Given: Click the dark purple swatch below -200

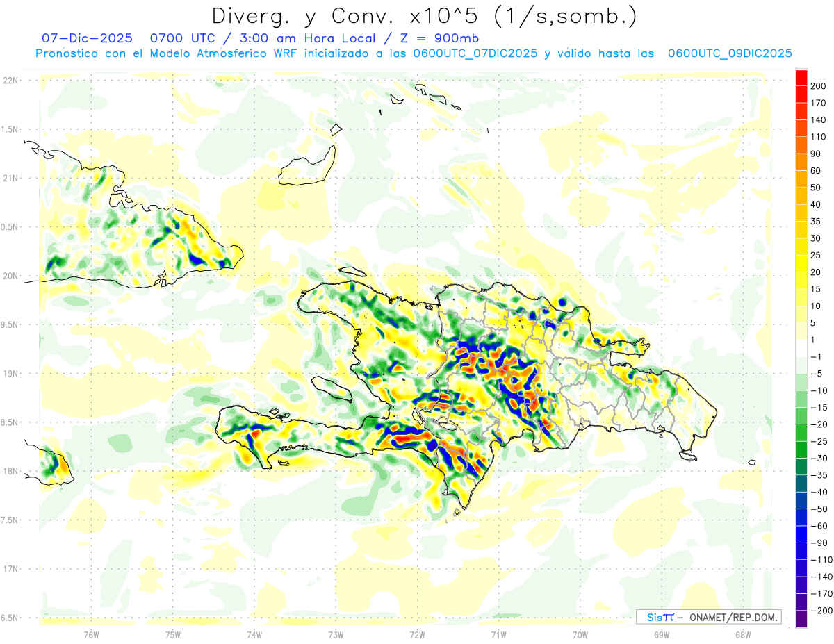Looking at the screenshot, I should (801, 619).
